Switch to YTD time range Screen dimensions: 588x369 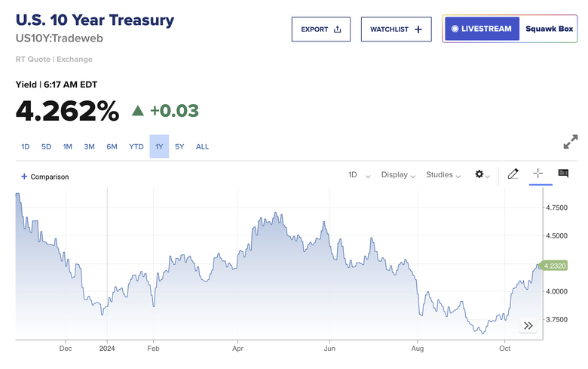click(136, 146)
